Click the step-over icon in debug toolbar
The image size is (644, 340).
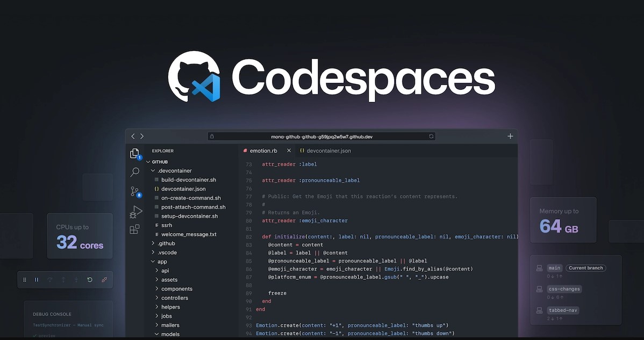pyautogui.click(x=49, y=279)
